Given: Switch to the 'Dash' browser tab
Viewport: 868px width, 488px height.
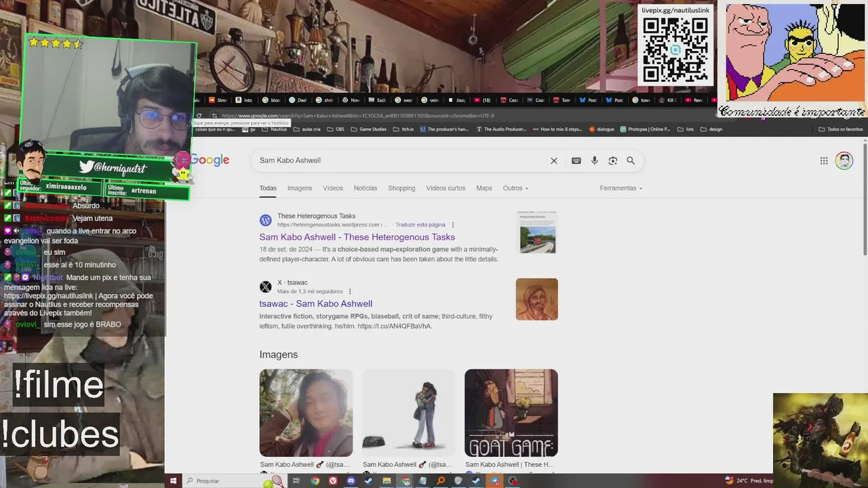Looking at the screenshot, I should point(297,100).
